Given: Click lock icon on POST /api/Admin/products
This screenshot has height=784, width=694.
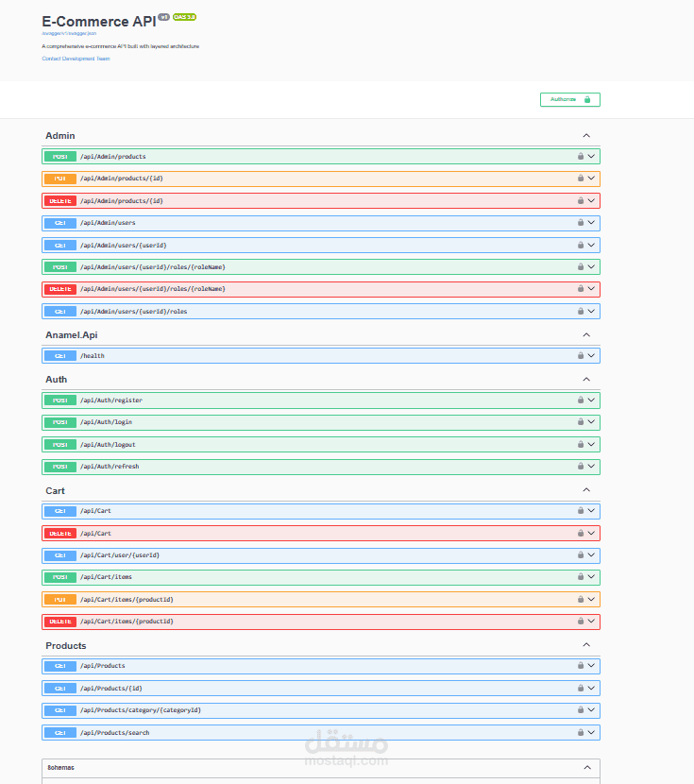Looking at the screenshot, I should (x=581, y=156).
